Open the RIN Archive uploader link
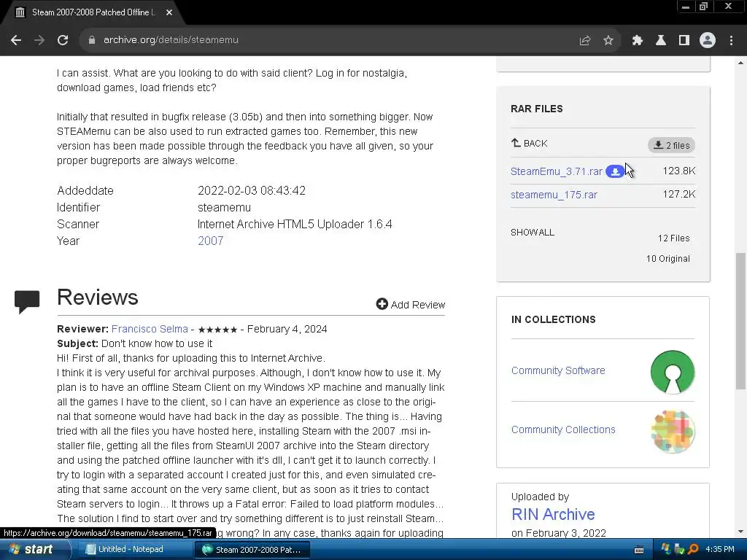 click(553, 514)
